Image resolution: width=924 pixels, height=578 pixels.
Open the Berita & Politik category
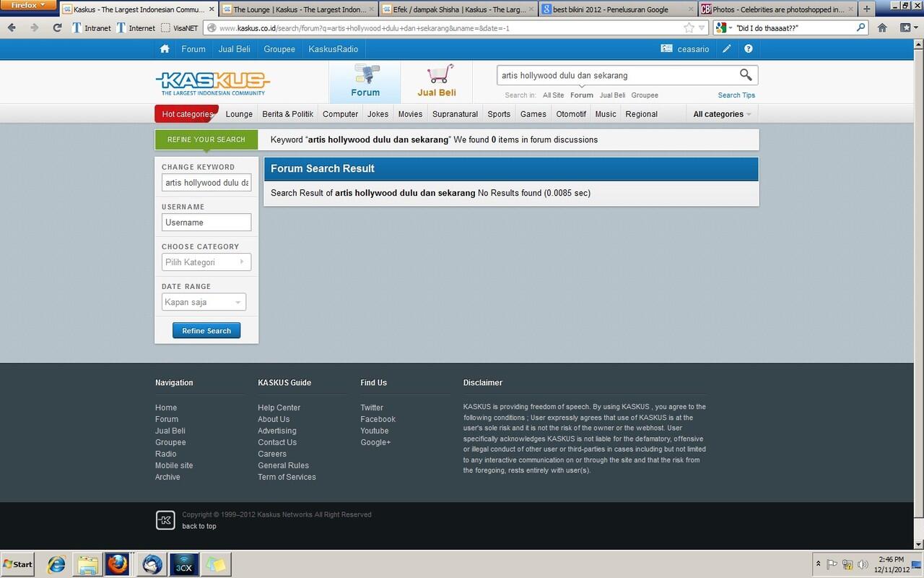(287, 114)
